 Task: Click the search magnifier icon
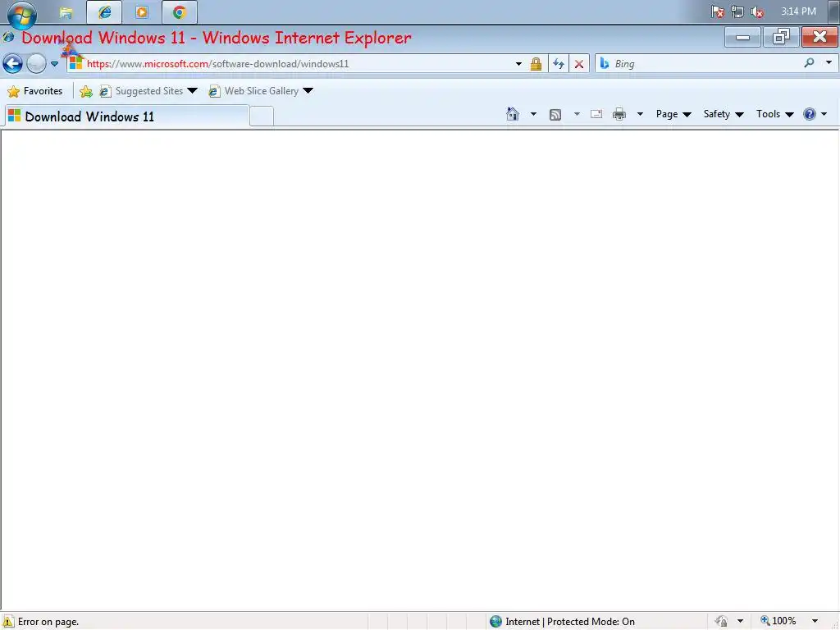coord(809,63)
